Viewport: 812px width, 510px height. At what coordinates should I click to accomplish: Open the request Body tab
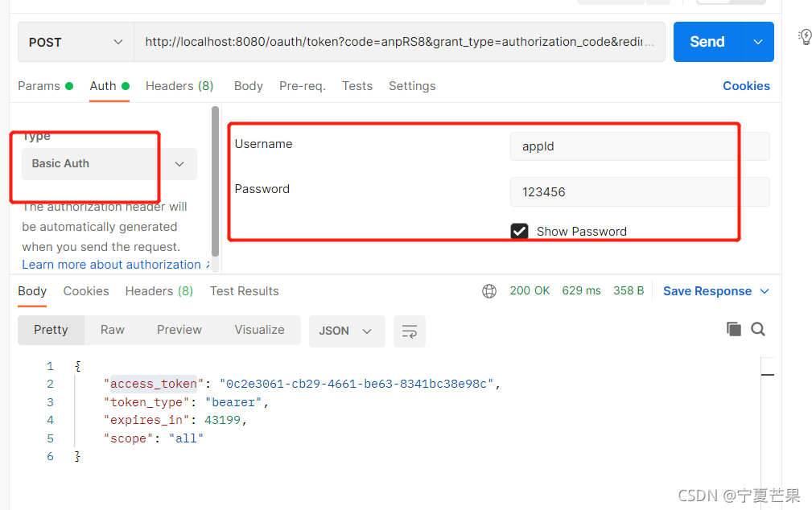[x=249, y=86]
